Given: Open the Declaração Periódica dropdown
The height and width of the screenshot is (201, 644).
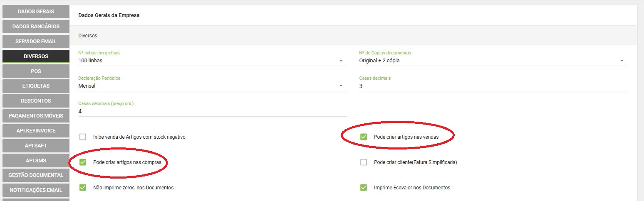Looking at the screenshot, I should tap(213, 86).
